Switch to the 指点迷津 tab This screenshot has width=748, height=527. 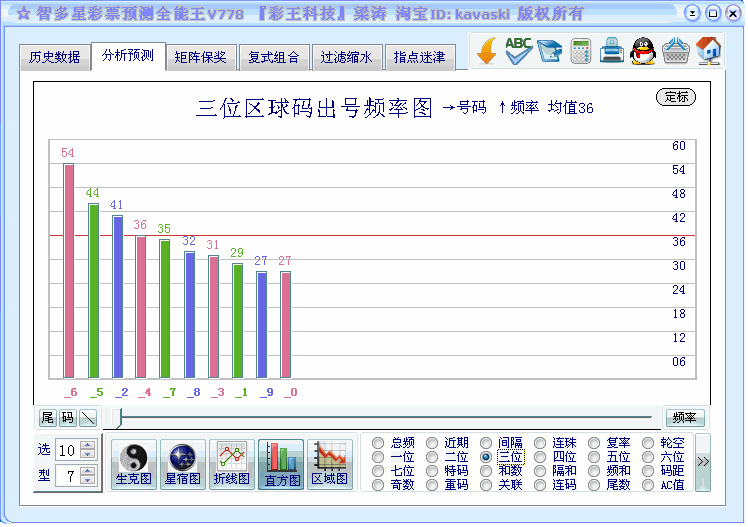[420, 57]
